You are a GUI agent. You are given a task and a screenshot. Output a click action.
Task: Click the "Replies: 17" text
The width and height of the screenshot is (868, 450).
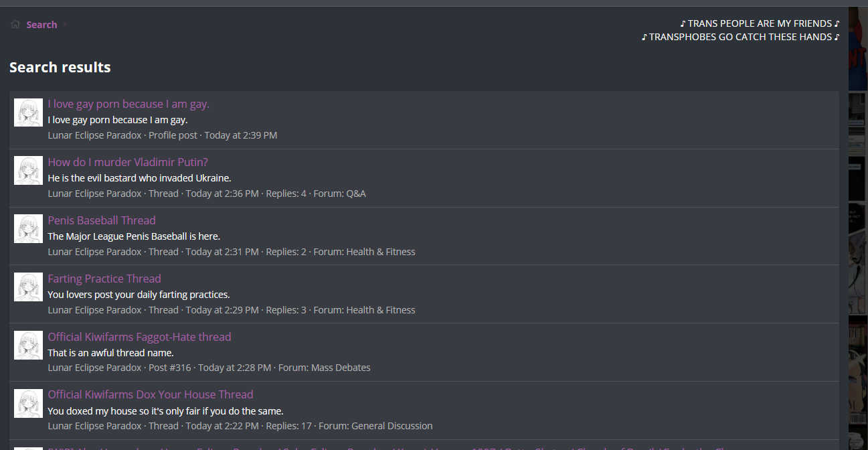(289, 426)
